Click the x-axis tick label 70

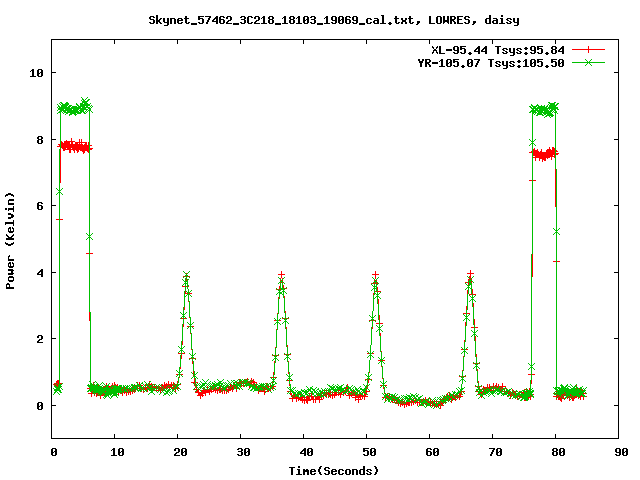(495, 452)
